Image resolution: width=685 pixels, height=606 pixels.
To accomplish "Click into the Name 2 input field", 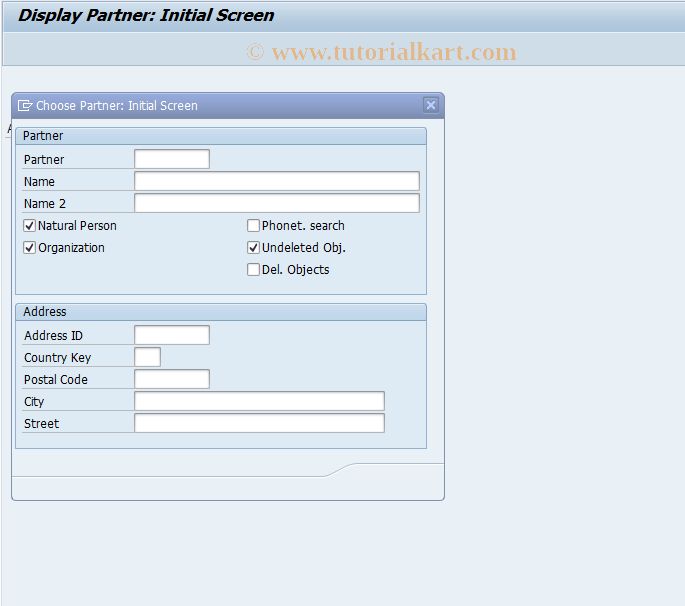I will [x=277, y=203].
